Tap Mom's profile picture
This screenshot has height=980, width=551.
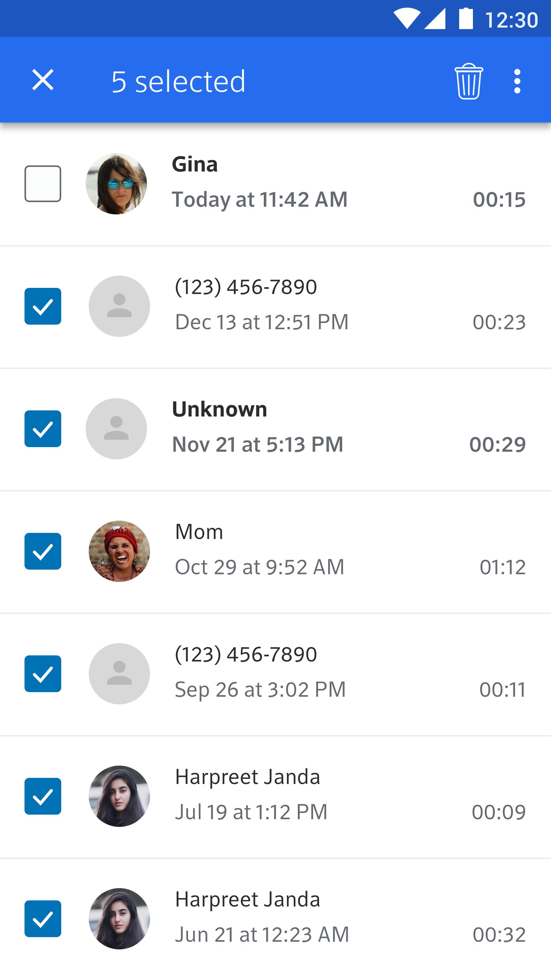click(x=119, y=551)
